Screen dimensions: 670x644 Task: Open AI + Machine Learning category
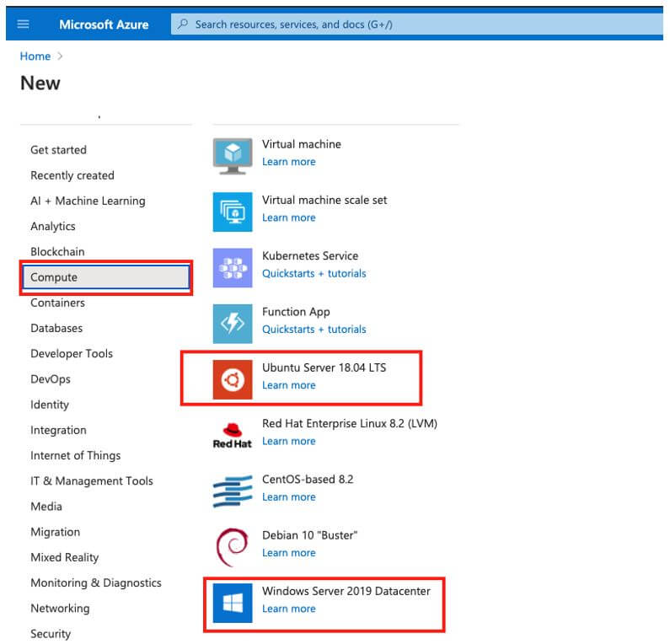pos(88,201)
